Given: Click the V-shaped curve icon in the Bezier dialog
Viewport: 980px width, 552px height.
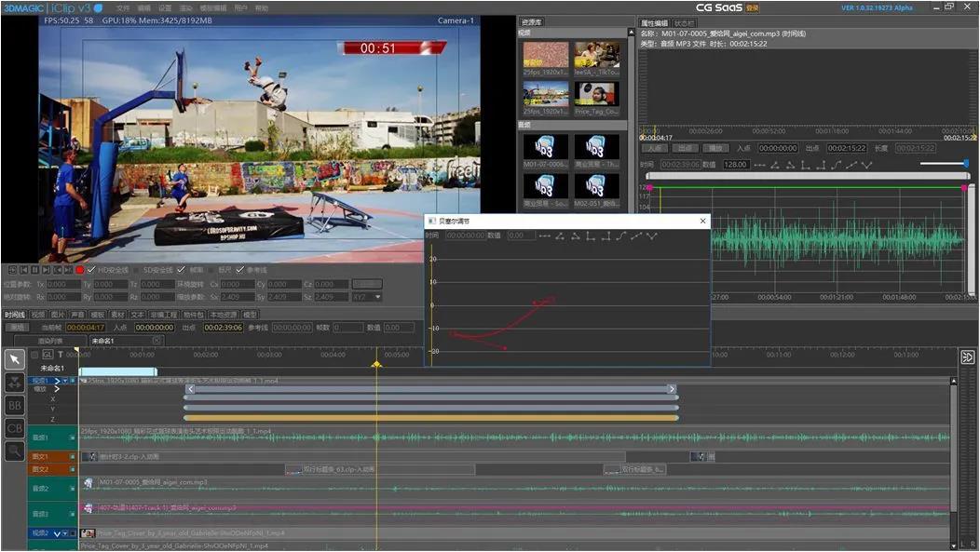Looking at the screenshot, I should coord(652,236).
